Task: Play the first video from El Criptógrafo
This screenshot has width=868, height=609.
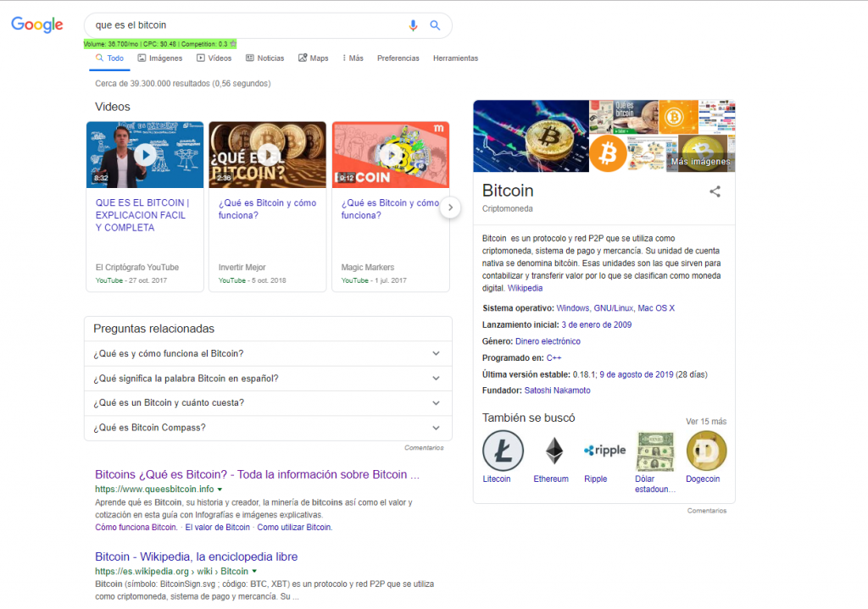Action: (145, 155)
